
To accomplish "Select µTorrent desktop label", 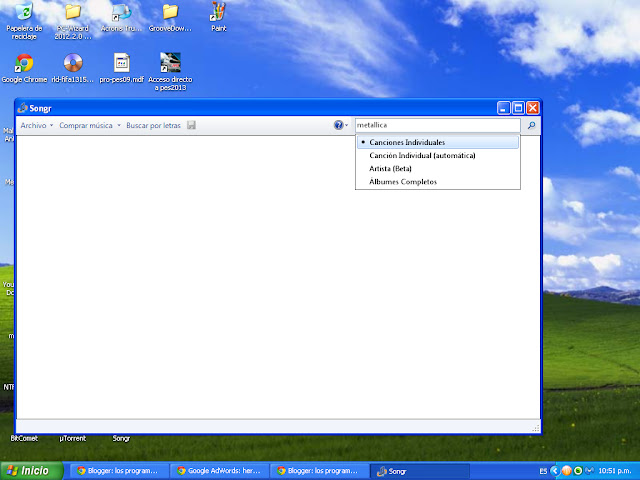I will pyautogui.click(x=73, y=438).
